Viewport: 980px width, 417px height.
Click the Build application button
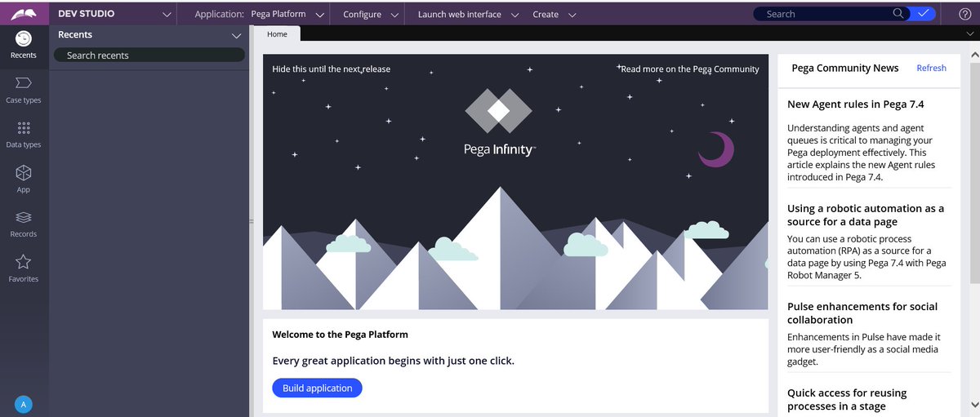317,388
